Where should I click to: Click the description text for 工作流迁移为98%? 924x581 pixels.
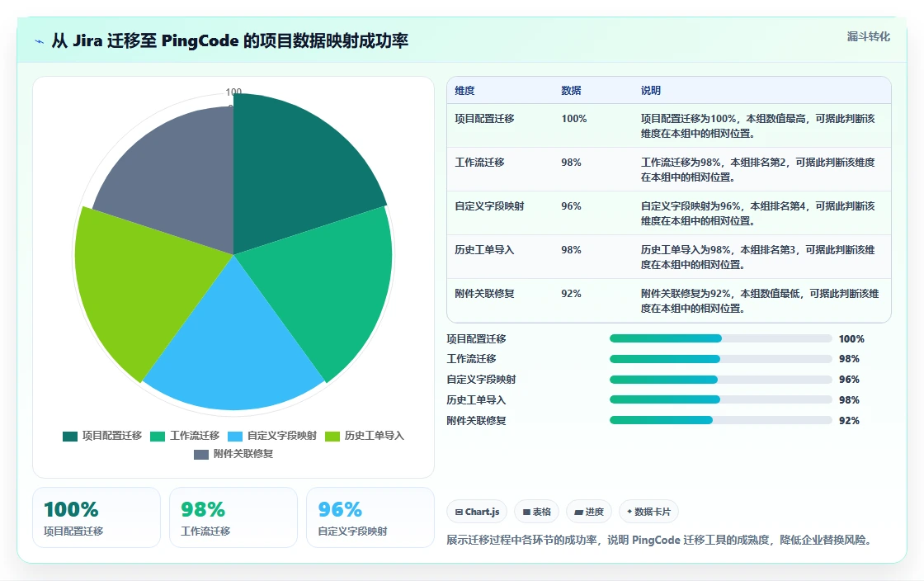(x=758, y=170)
